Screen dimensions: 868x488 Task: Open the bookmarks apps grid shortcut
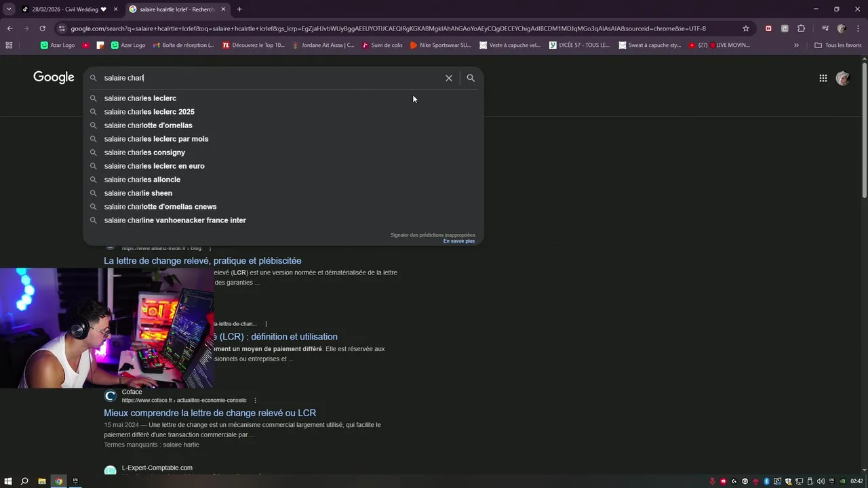click(x=9, y=45)
